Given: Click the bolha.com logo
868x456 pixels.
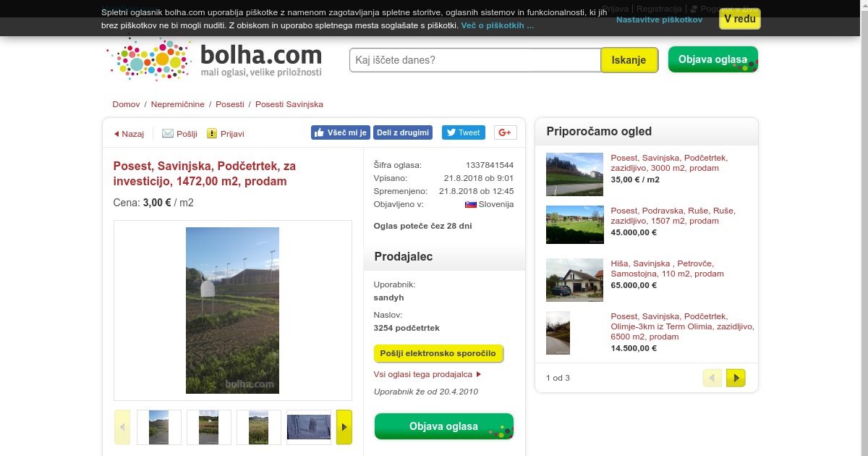Looking at the screenshot, I should [x=215, y=59].
